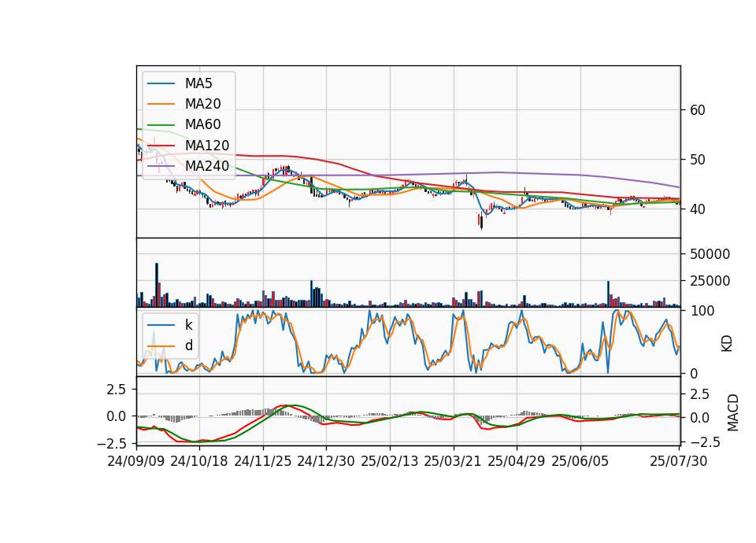The image size is (756, 543).
Task: Click the MA5 legend label
Action: click(198, 83)
